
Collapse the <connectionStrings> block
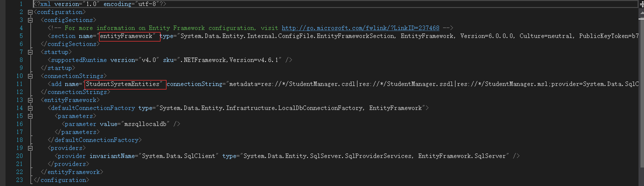tap(30, 76)
